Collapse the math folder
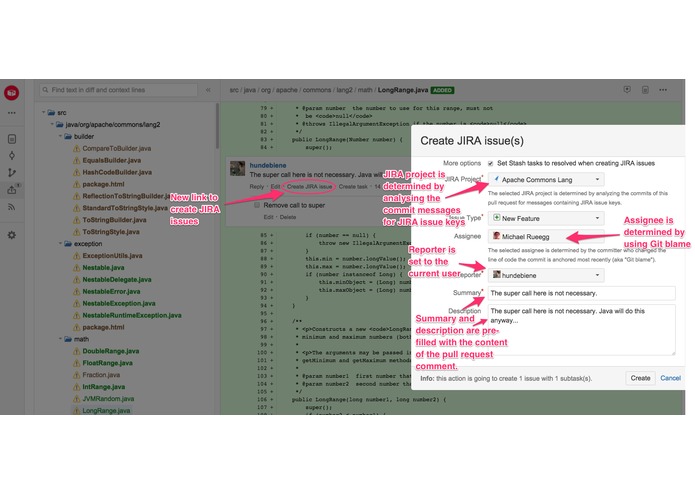The image size is (695, 494). point(60,339)
